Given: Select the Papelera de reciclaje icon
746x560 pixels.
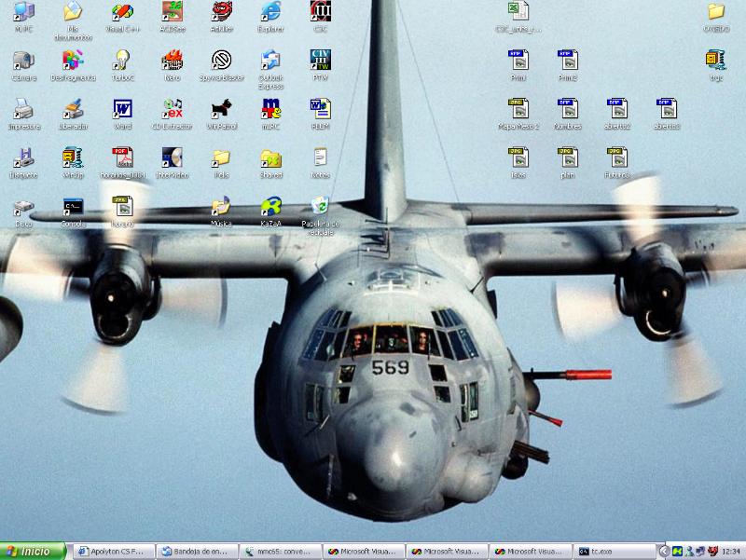Looking at the screenshot, I should [x=320, y=206].
